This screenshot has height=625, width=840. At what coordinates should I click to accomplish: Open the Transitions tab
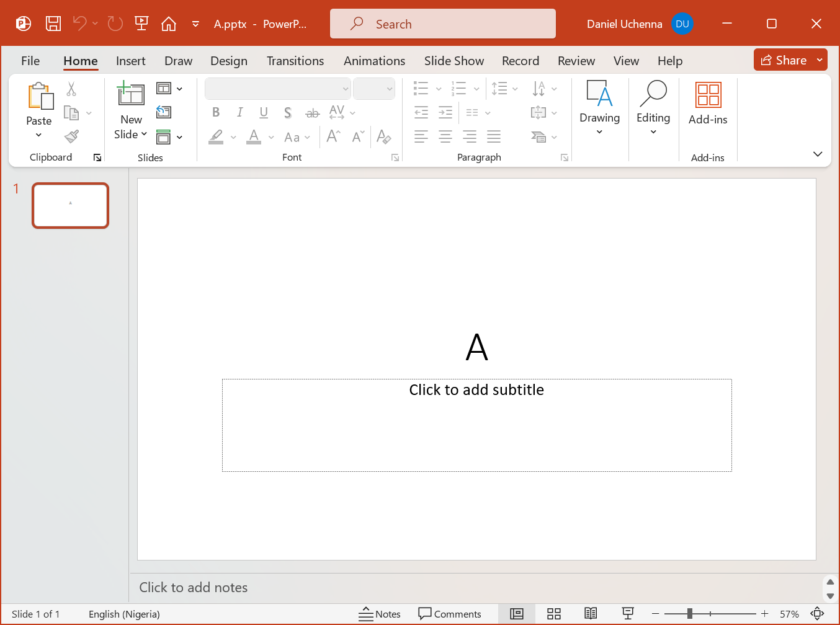pyautogui.click(x=295, y=61)
